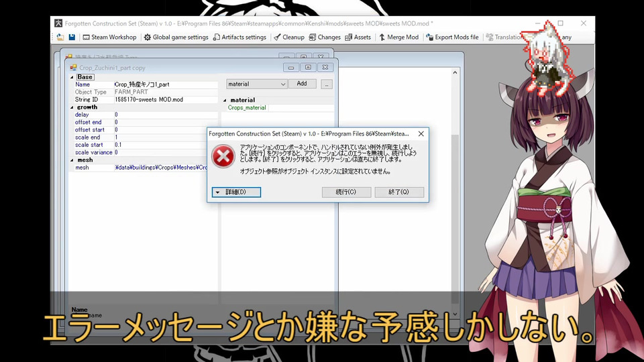The image size is (644, 362).
Task: Expand error details with 詳細(D)
Action: tap(236, 192)
